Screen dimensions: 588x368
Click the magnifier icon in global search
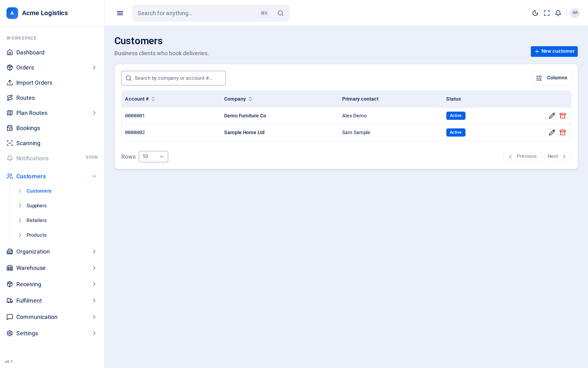coord(280,13)
